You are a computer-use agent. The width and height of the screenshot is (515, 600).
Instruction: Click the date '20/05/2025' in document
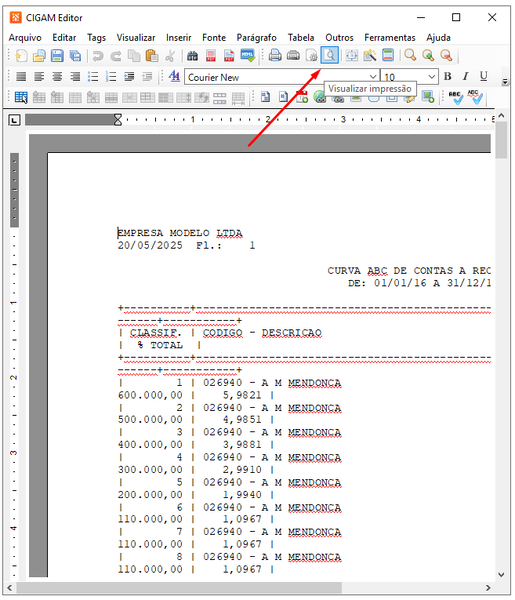(x=150, y=245)
